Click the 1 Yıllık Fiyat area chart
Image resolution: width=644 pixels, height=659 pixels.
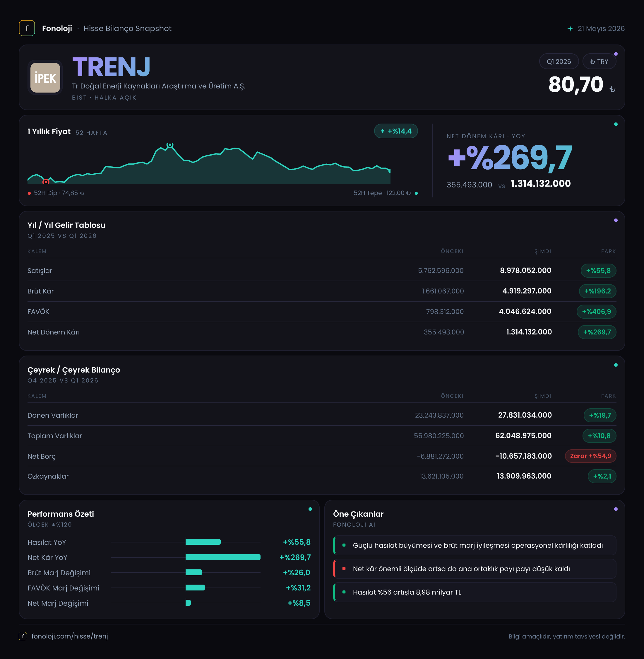209,164
